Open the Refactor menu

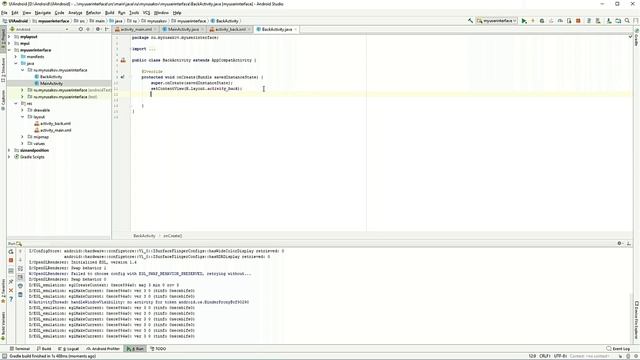(93, 13)
